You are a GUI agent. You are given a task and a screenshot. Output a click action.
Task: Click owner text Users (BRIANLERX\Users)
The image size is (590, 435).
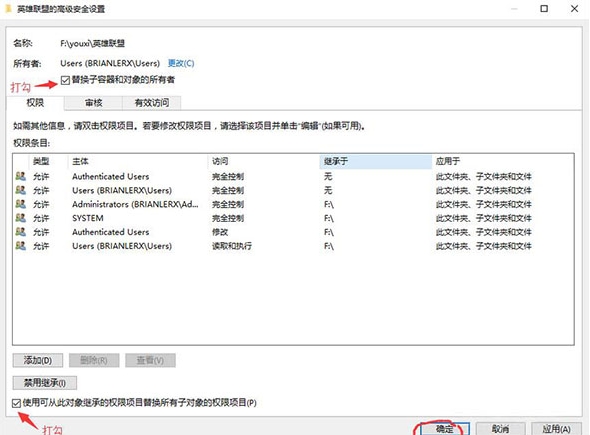click(x=110, y=63)
